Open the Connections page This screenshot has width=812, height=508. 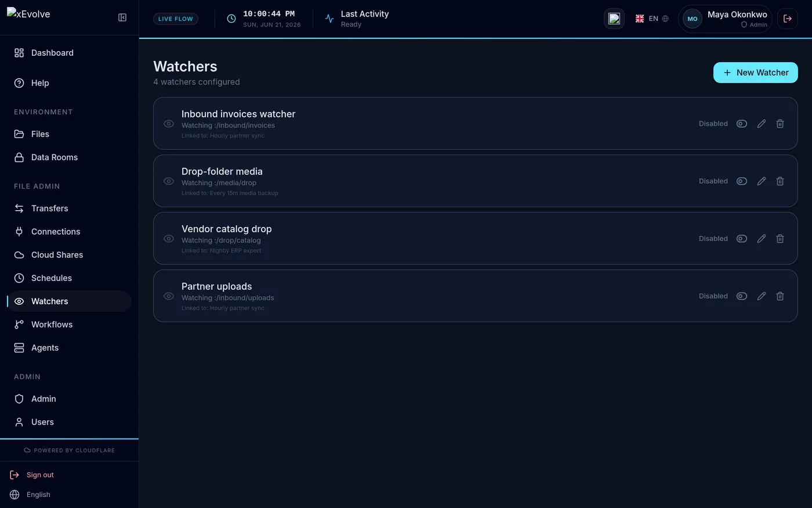click(x=69, y=232)
